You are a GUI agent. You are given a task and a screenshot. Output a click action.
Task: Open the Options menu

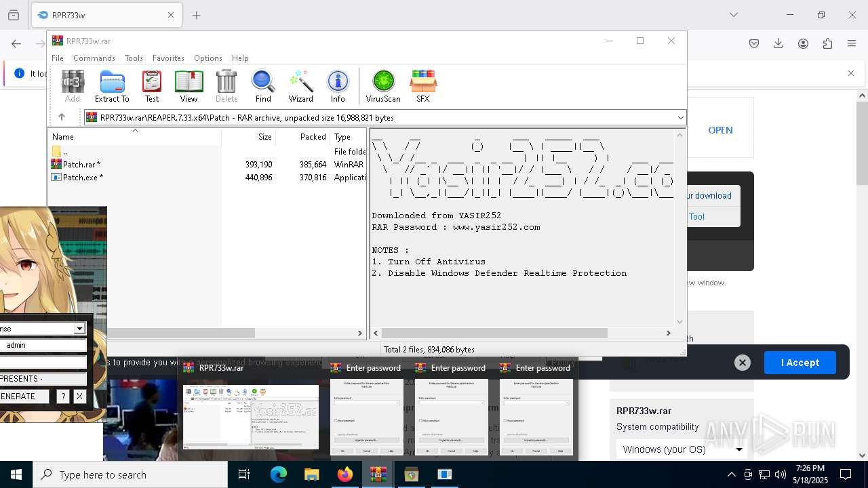pyautogui.click(x=208, y=58)
